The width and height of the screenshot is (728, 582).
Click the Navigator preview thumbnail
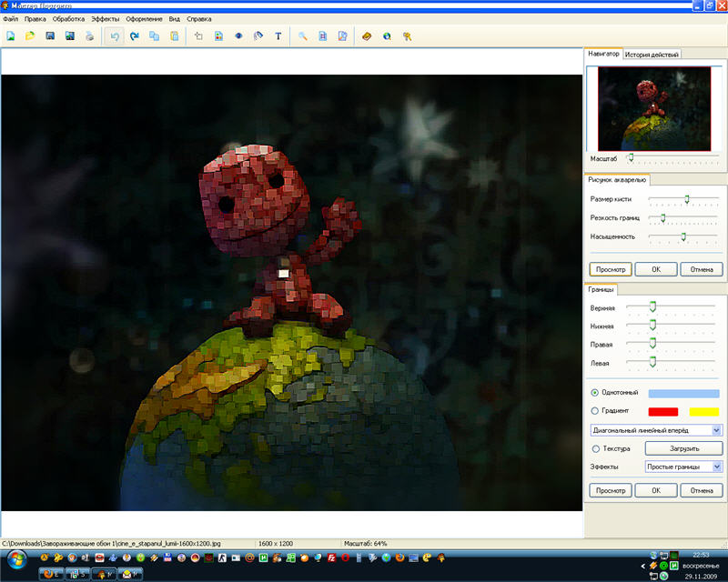[654, 107]
